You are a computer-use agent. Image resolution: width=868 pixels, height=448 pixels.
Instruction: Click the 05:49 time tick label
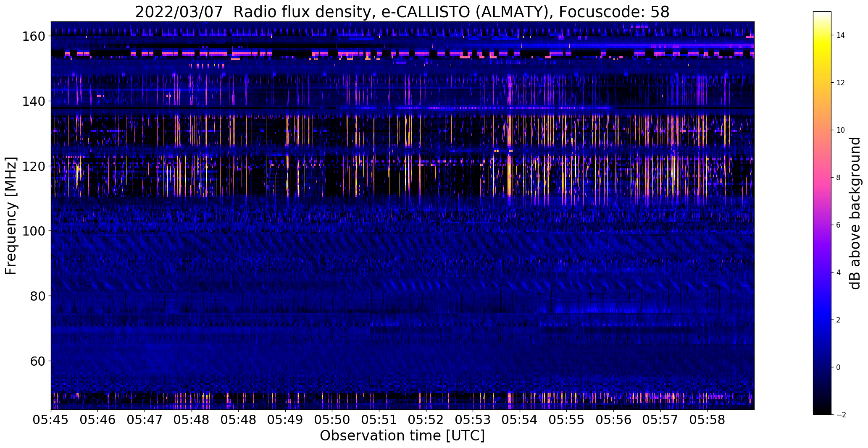click(285, 420)
